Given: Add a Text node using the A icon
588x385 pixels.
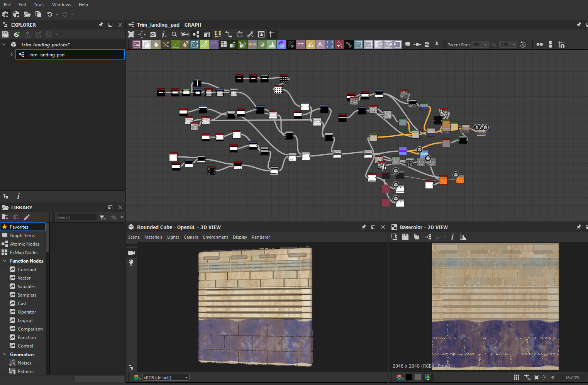Looking at the screenshot, I should 320,44.
